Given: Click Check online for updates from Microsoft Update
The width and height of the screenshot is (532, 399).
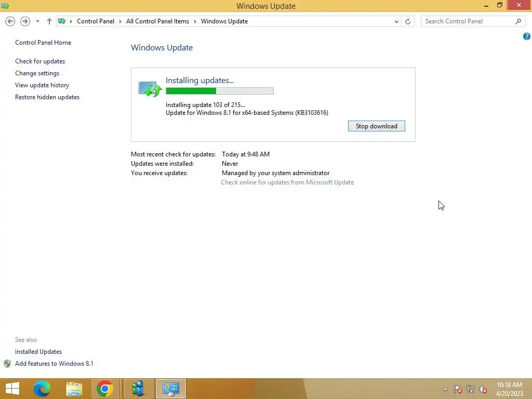Looking at the screenshot, I should (x=287, y=182).
